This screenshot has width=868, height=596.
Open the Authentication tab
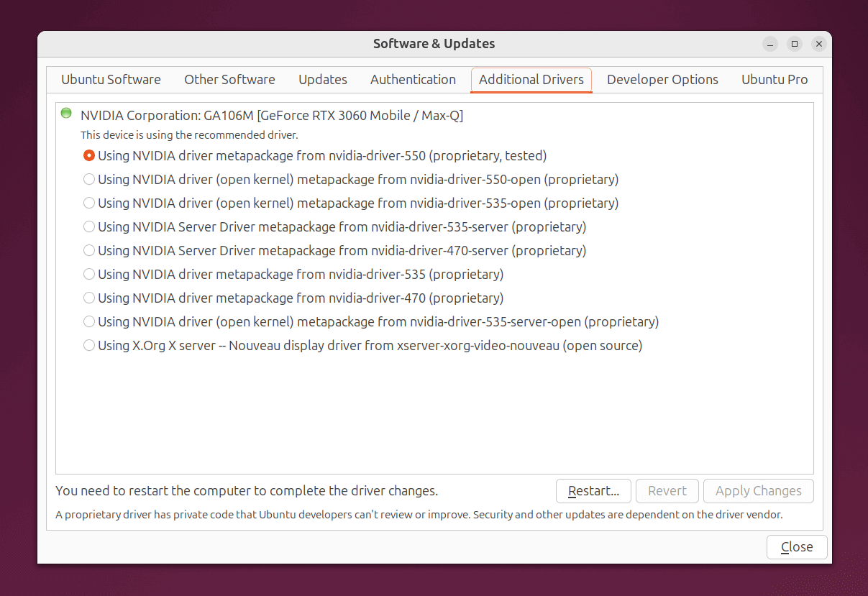413,80
